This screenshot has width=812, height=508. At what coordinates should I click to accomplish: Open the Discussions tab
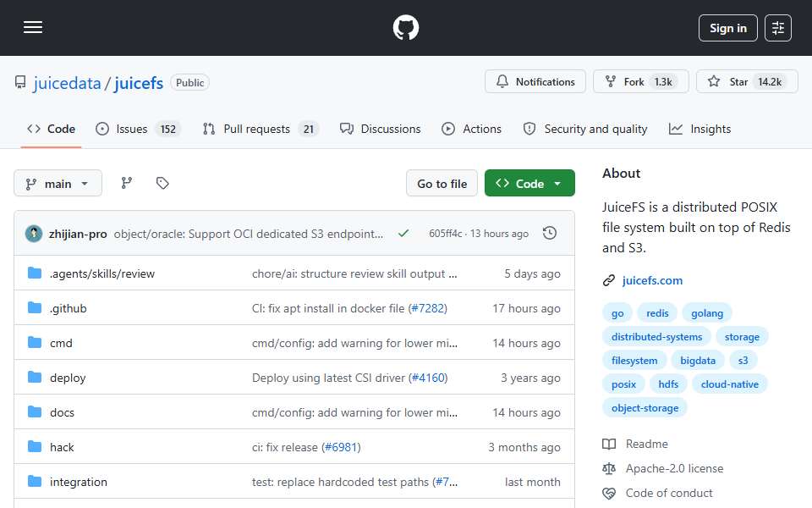(380, 129)
